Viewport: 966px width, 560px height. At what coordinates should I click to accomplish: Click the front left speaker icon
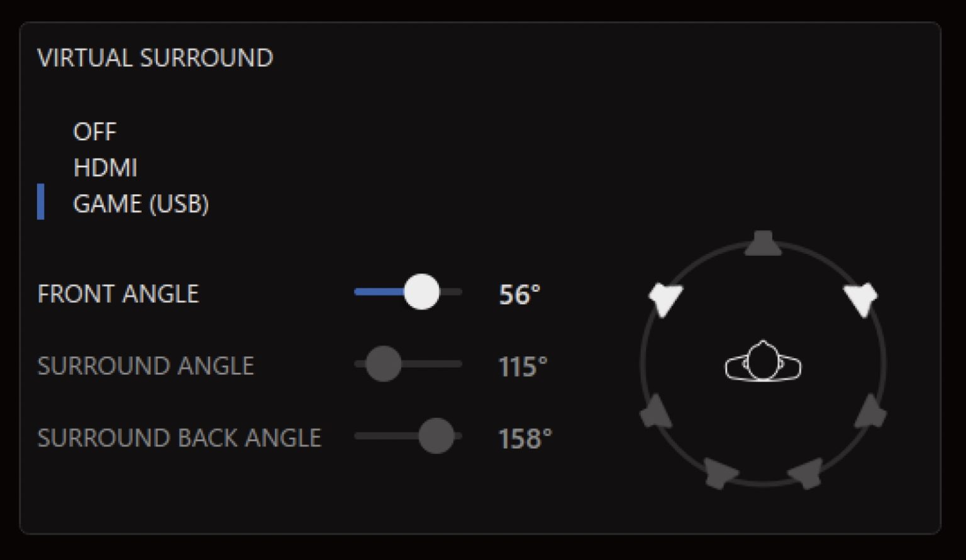click(665, 299)
